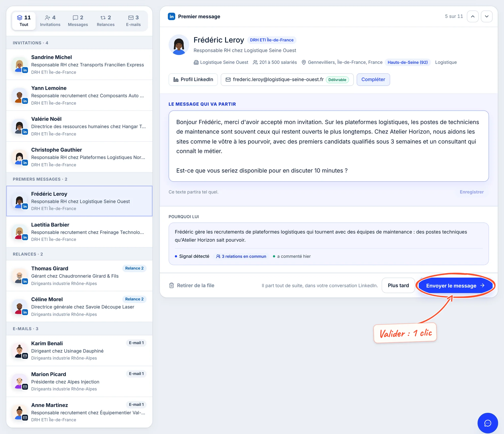Click Valérie Noël's avatar
The height and width of the screenshot is (434, 504).
point(20,127)
